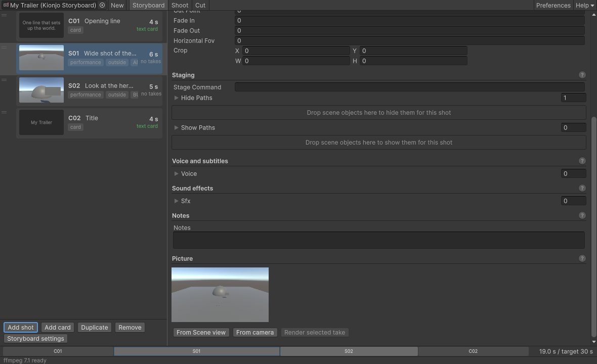The width and height of the screenshot is (597, 364).
Task: Click the Notes text area
Action: pos(379,240)
